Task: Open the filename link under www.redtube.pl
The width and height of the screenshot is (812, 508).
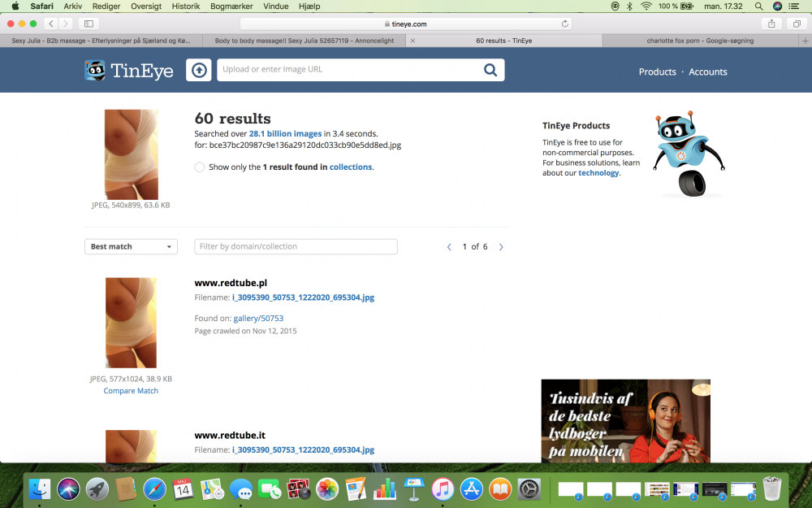Action: tap(303, 297)
